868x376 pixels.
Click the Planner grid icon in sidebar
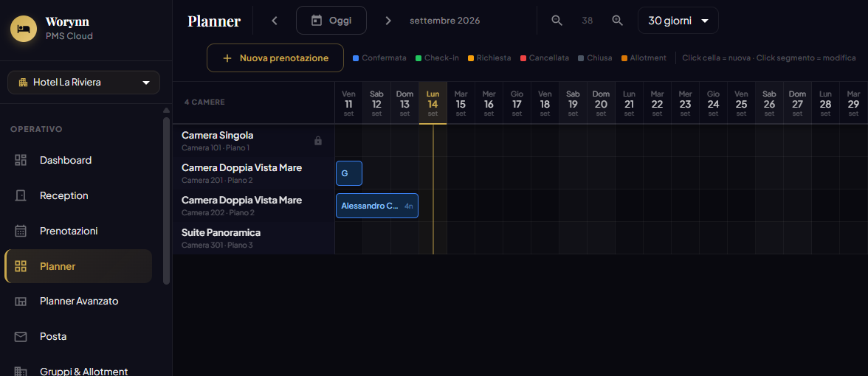[x=21, y=267]
